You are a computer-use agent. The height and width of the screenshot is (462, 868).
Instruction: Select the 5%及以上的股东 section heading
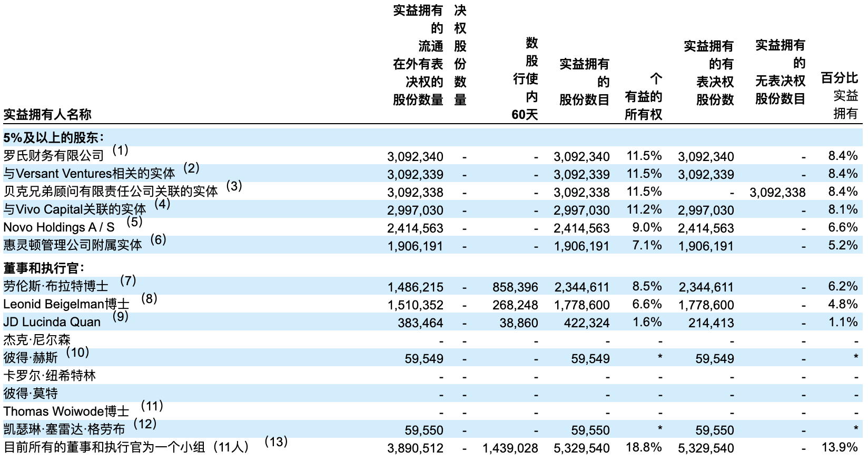(54, 138)
